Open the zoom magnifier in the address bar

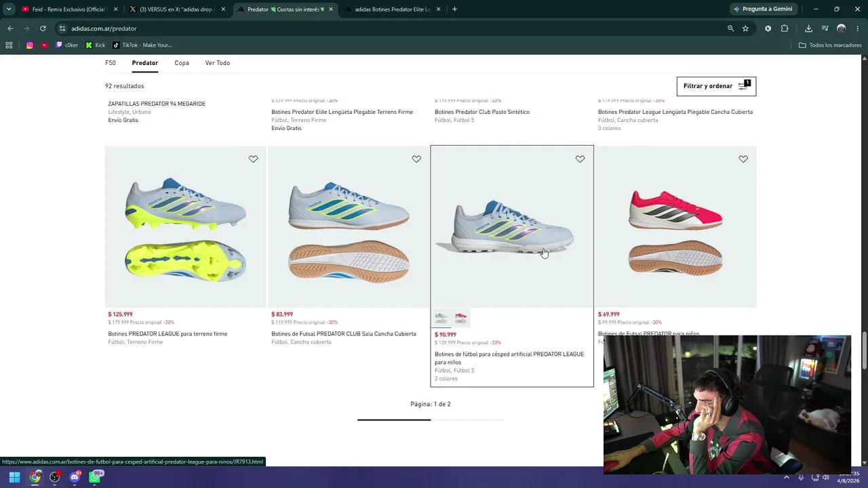(730, 28)
